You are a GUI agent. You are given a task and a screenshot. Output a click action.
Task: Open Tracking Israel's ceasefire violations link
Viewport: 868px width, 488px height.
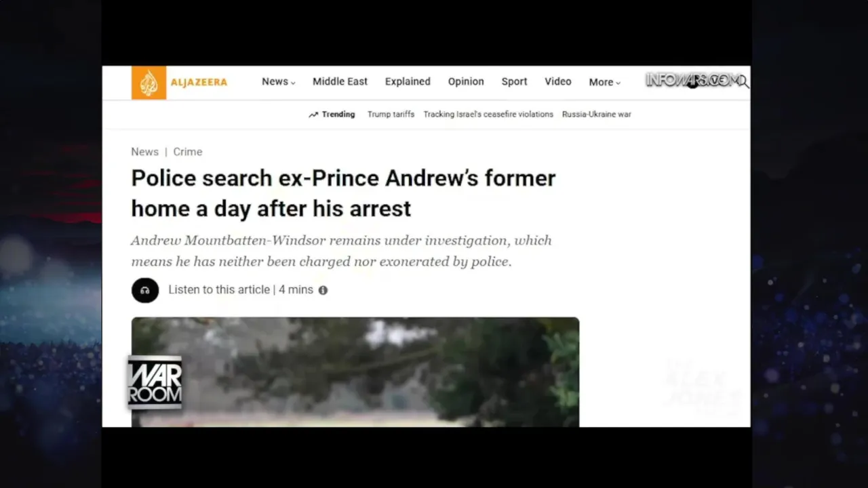pyautogui.click(x=488, y=115)
